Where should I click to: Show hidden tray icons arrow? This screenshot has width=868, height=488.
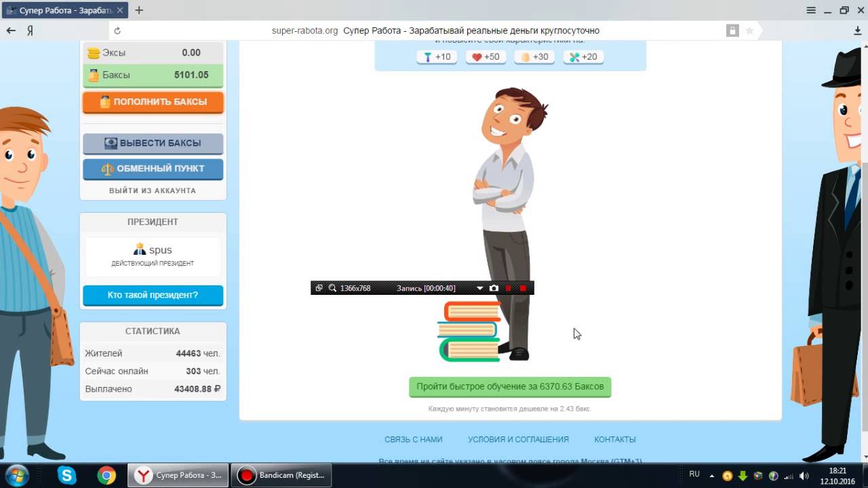[712, 475]
